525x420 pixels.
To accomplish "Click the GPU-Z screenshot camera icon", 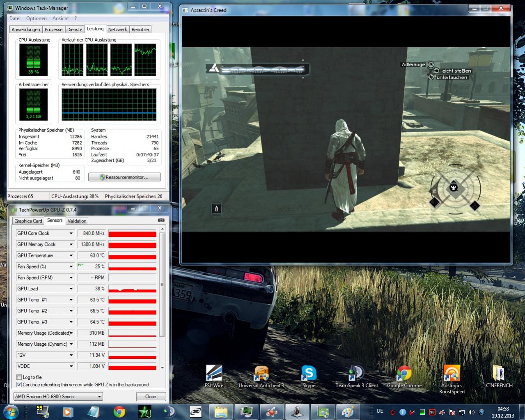I will click(161, 220).
